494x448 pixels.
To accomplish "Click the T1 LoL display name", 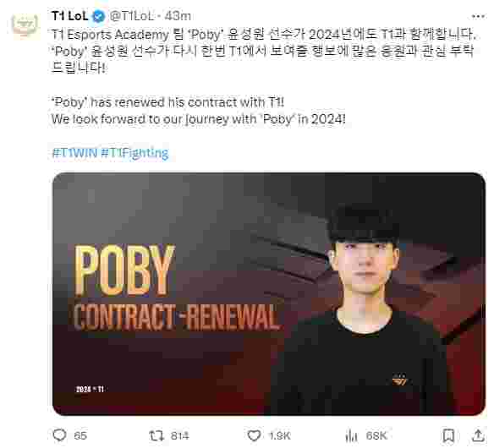I will pyautogui.click(x=70, y=16).
